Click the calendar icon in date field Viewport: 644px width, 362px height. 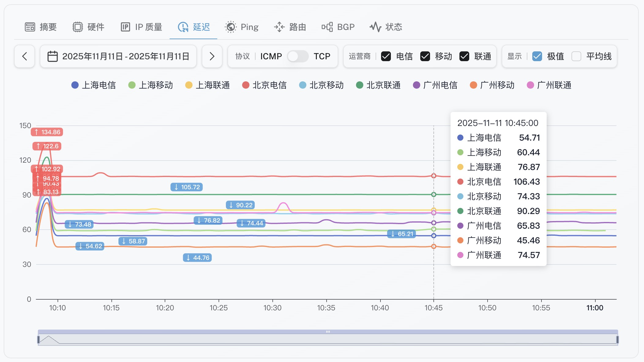(52, 56)
